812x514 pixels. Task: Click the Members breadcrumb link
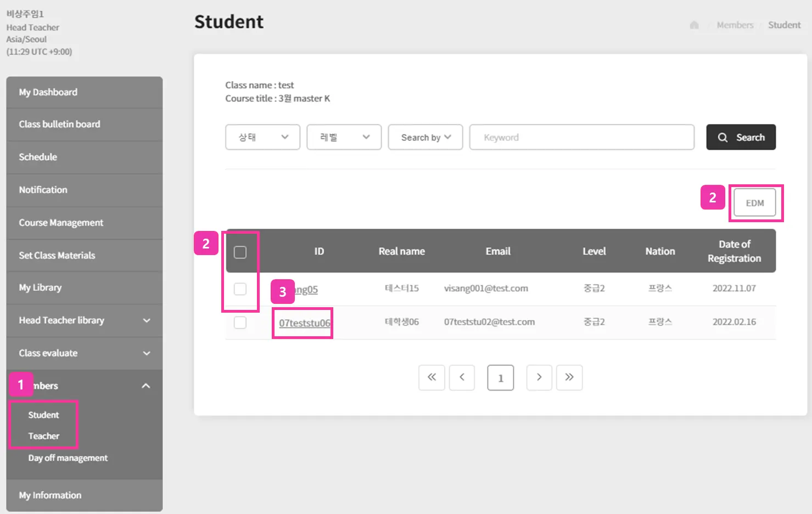coord(735,25)
